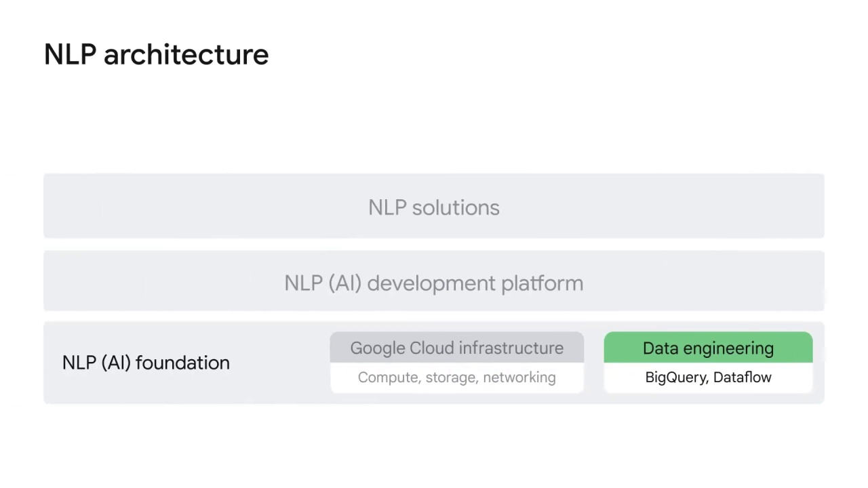Select the 'NLP solutions' layer box
This screenshot has width=868, height=488.
(434, 206)
